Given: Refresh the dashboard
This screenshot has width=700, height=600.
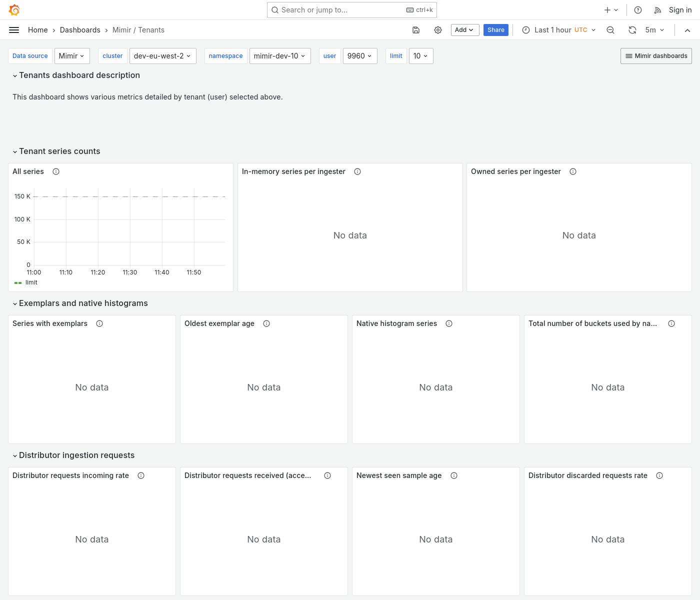Looking at the screenshot, I should coord(632,30).
